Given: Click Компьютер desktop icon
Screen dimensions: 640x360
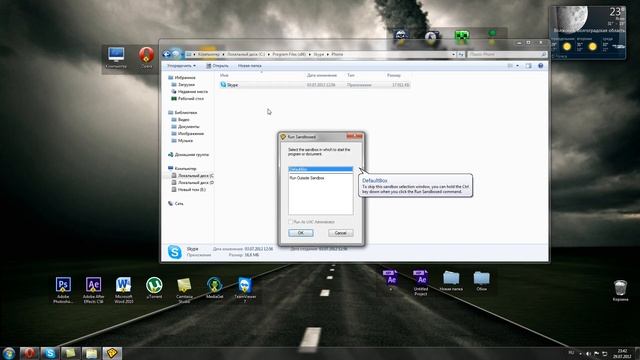Looking at the screenshot, I should 116,58.
